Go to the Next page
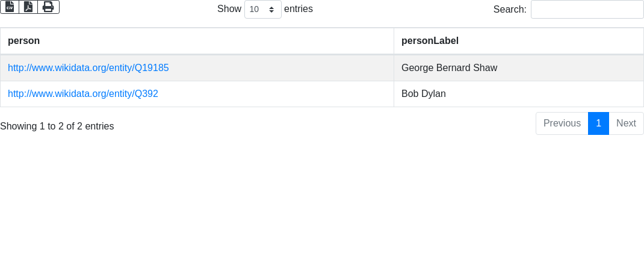 (626, 123)
